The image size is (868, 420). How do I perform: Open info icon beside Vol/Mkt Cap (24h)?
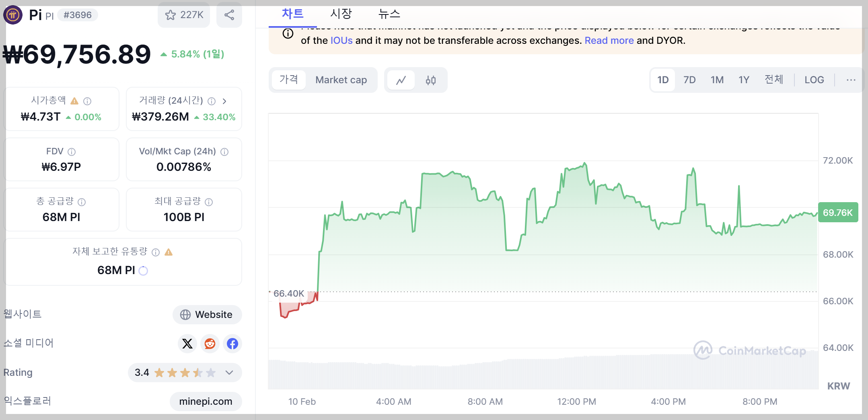coord(225,152)
